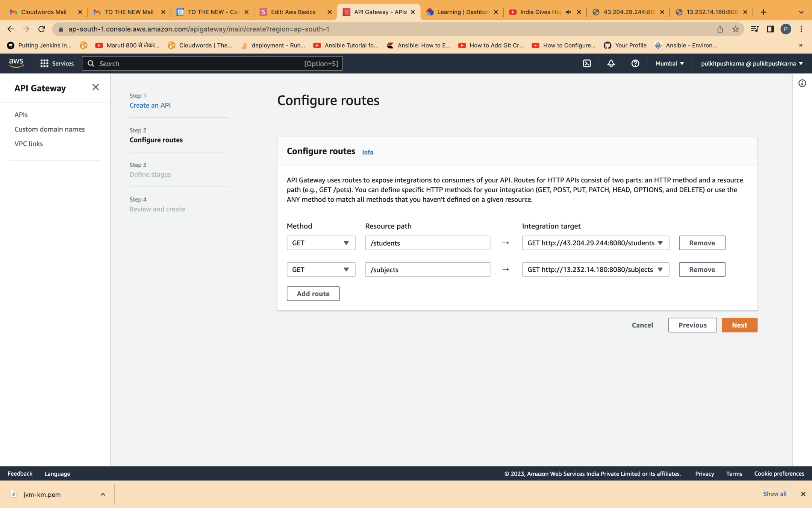Click the Add route button
Viewport: 812px width, 508px height.
313,294
